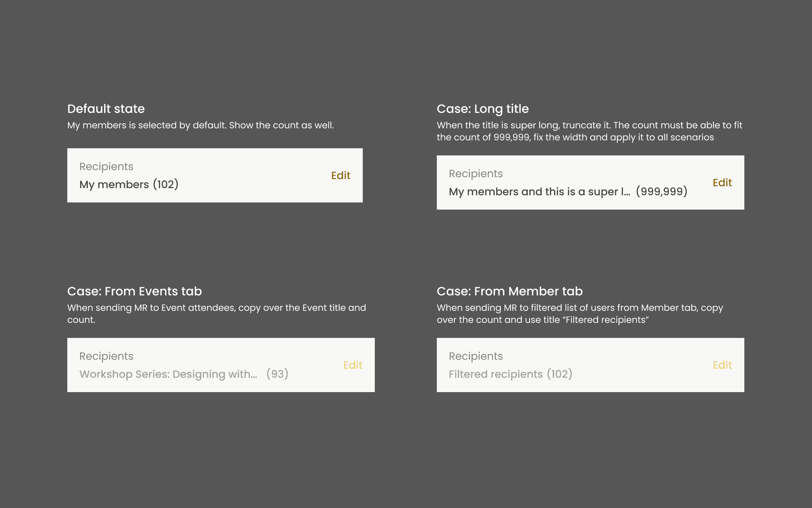
Task: Click Recipients label in Default state card
Action: (106, 166)
